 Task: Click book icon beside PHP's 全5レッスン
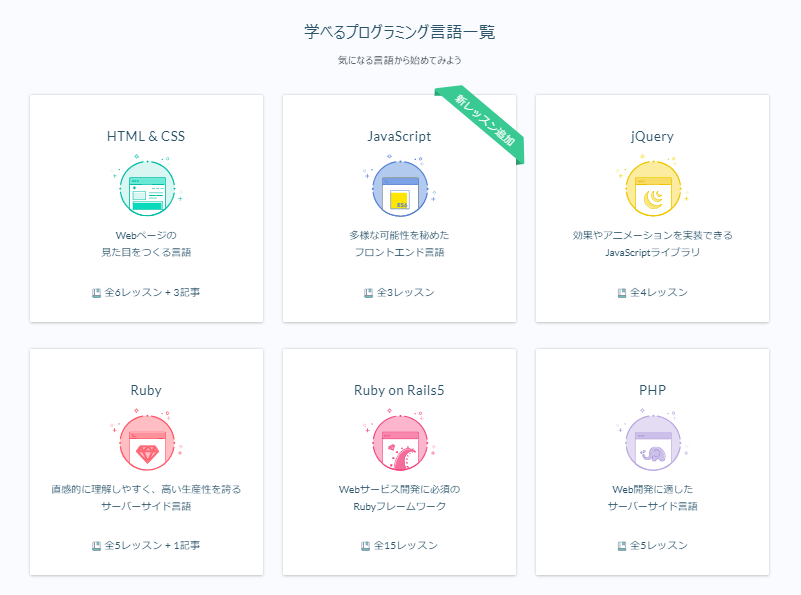622,546
